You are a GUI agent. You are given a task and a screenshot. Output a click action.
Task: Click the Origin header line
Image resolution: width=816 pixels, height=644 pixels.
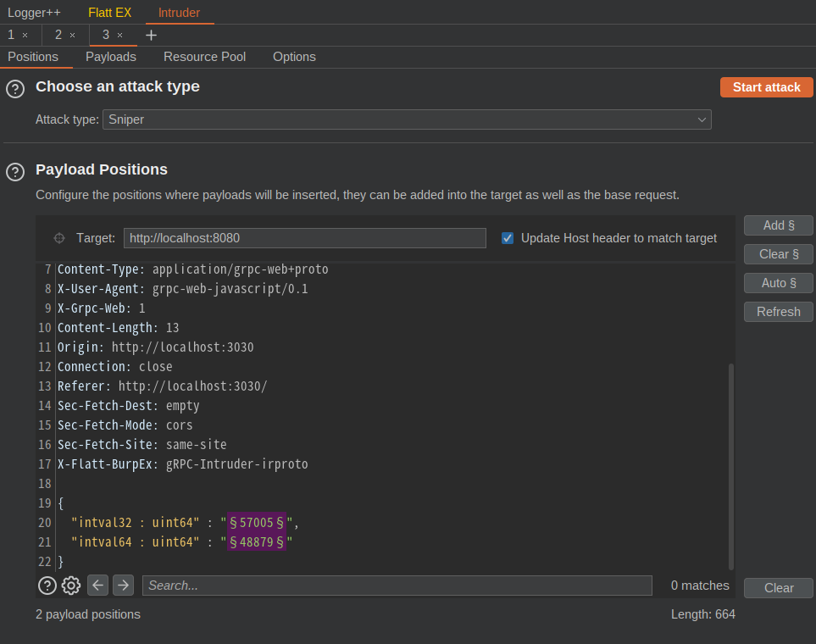156,347
